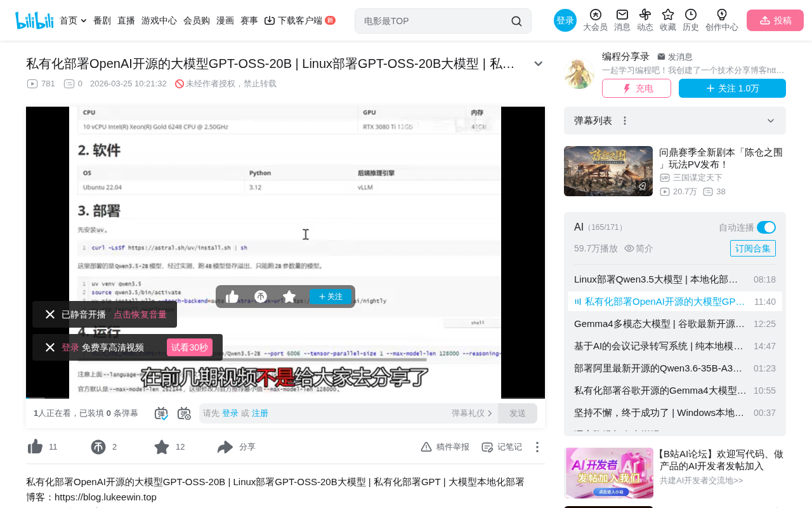Click the thumbs-up icon on the video overlay
The height and width of the screenshot is (508, 812).
tap(232, 297)
